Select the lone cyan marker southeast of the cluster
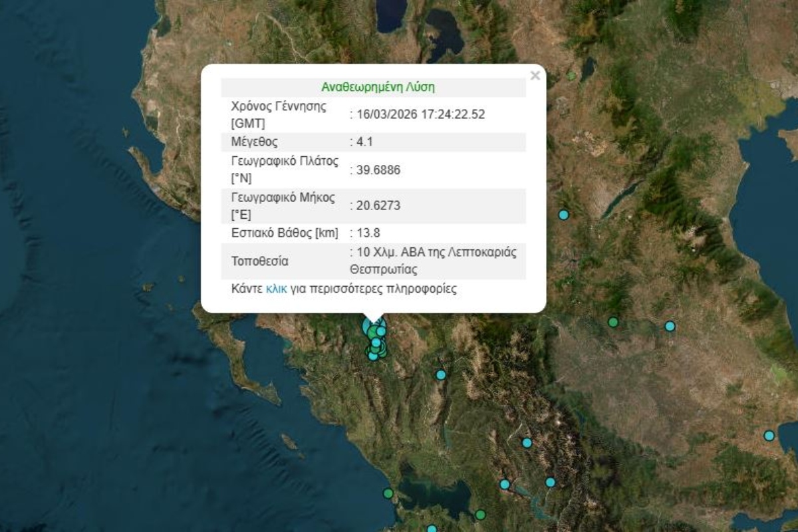The image size is (798, 532). pyautogui.click(x=440, y=375)
